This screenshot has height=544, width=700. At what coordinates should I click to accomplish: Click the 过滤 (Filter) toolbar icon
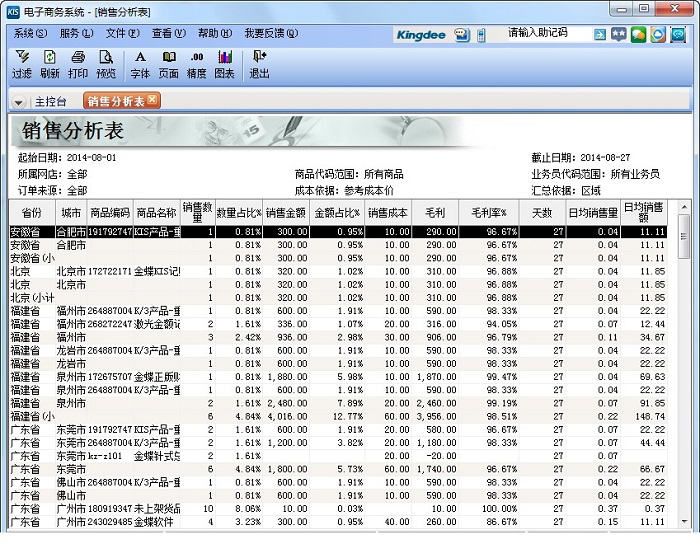click(21, 64)
